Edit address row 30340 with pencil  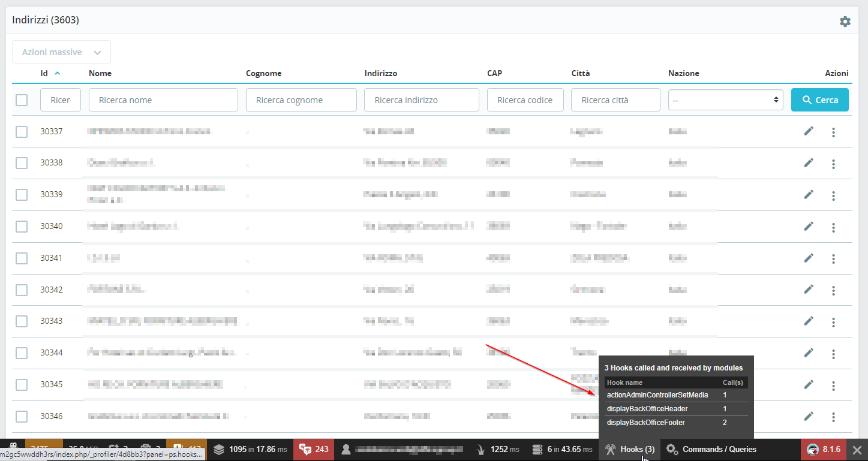809,226
